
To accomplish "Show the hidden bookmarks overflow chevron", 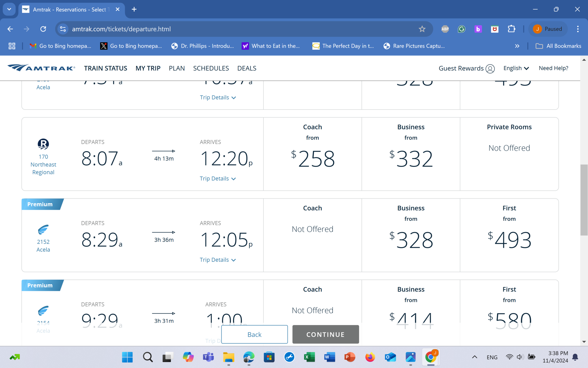I will (517, 46).
